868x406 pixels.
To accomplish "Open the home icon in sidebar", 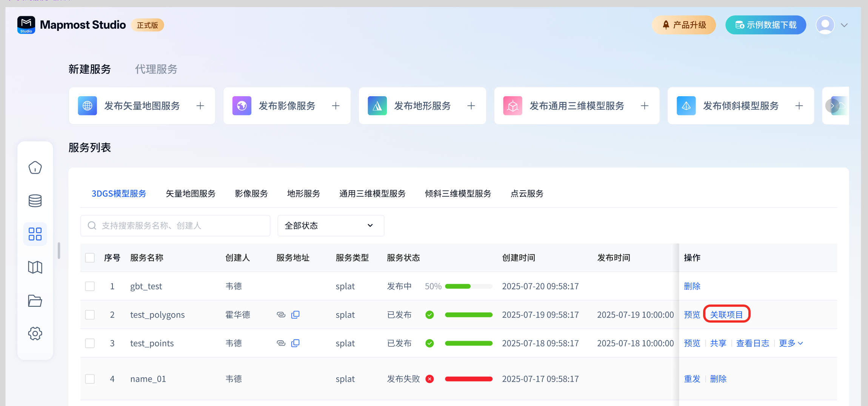I will pos(35,168).
